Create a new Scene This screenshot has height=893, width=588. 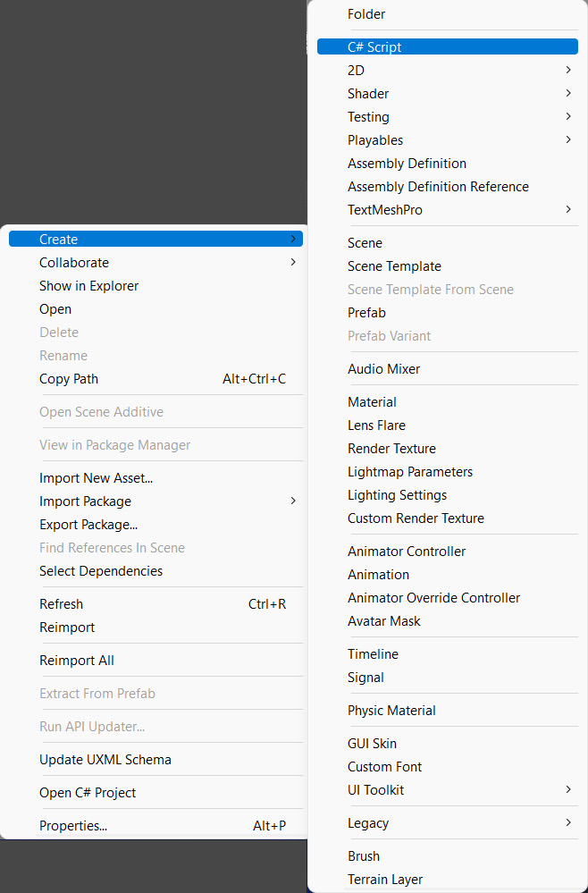click(x=448, y=242)
